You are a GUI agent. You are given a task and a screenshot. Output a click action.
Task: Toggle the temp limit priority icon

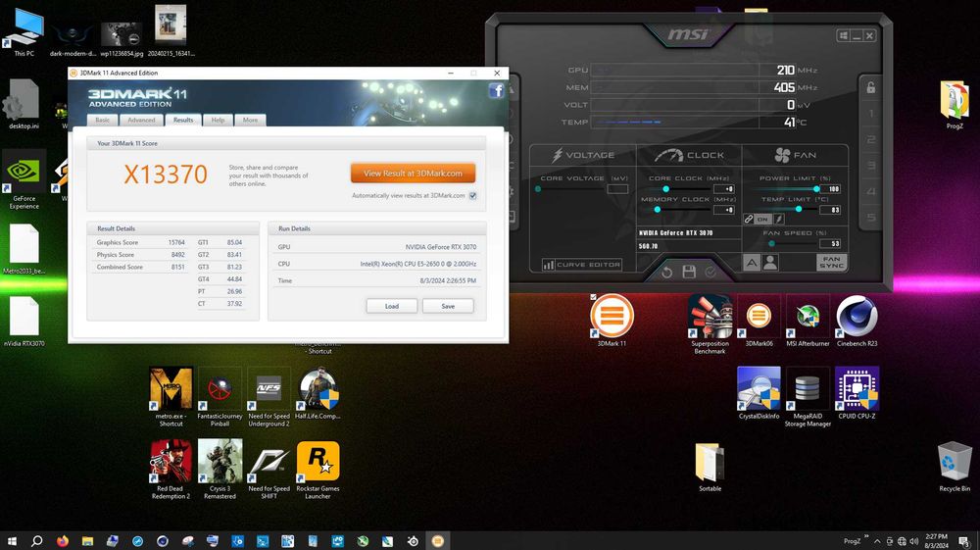pos(779,219)
